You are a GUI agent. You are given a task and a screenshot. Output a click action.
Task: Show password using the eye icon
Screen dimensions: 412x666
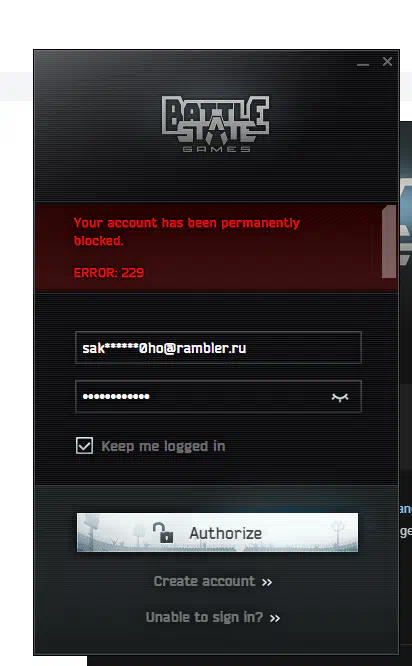(x=340, y=397)
